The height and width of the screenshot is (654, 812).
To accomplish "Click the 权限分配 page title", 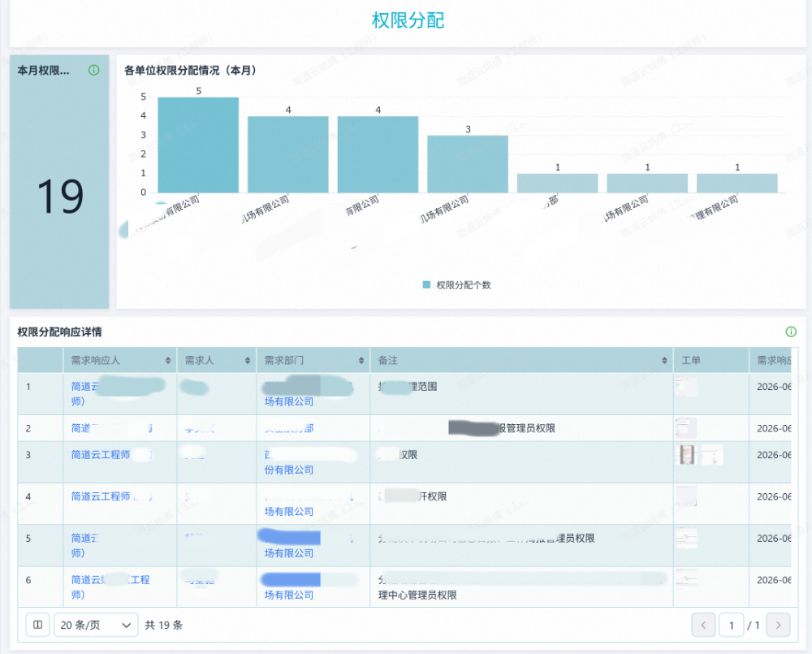I will tap(408, 20).
